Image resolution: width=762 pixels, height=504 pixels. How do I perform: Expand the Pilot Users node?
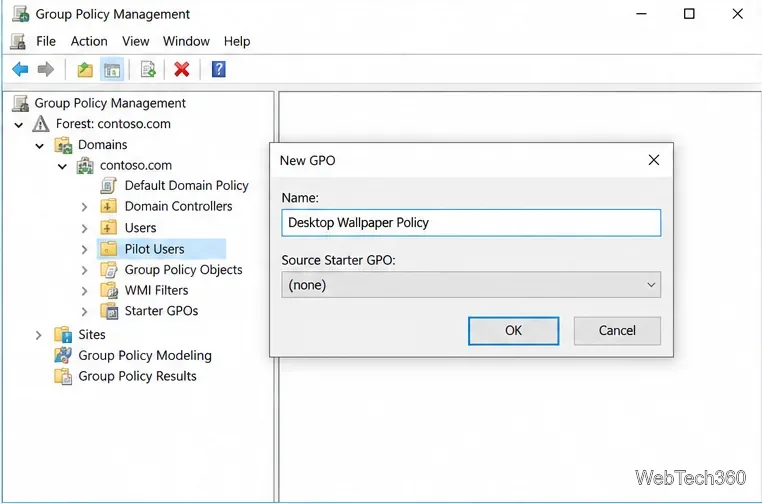[85, 250]
